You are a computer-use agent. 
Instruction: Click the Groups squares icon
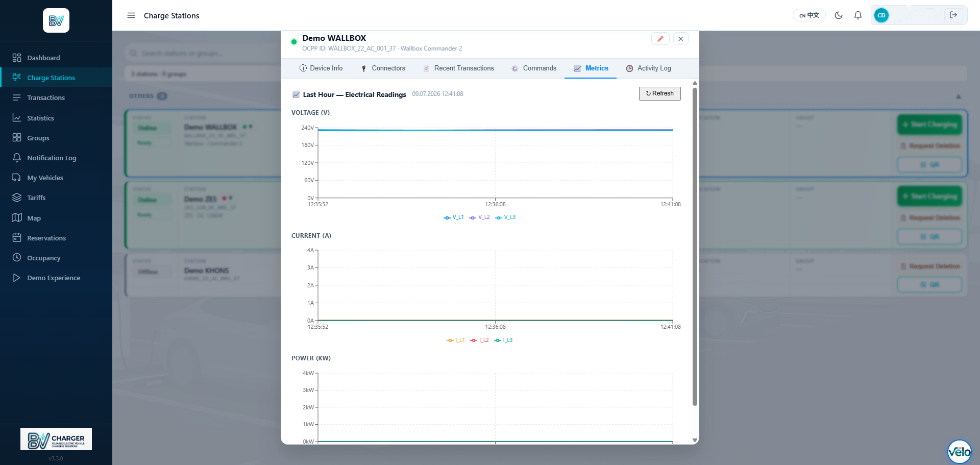tap(17, 138)
